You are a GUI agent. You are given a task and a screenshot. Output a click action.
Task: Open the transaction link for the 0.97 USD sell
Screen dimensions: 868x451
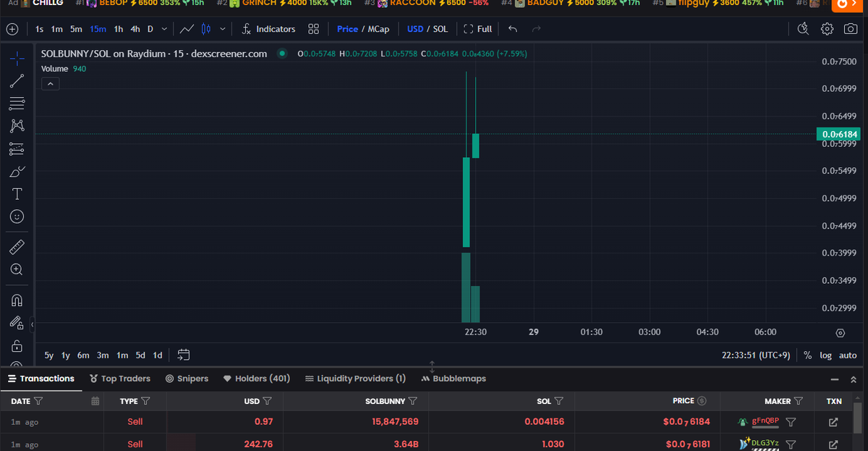pos(833,422)
